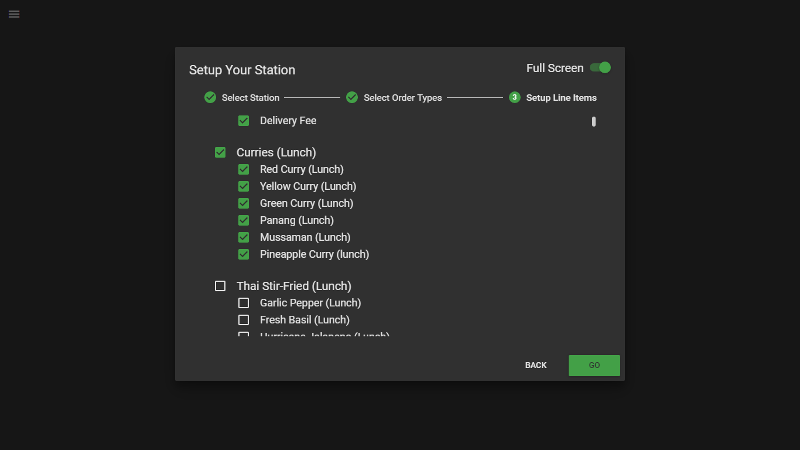Click the Red Curry (Lunch) label

302,169
